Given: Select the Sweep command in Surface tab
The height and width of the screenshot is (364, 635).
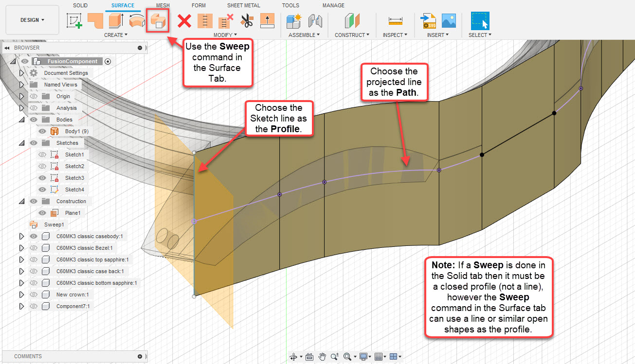Looking at the screenshot, I should coord(158,21).
